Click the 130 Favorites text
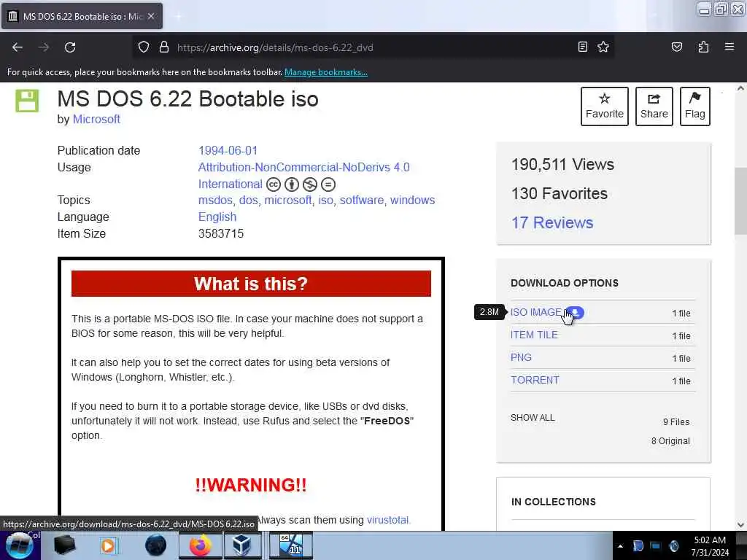This screenshot has height=560, width=747. [x=560, y=193]
